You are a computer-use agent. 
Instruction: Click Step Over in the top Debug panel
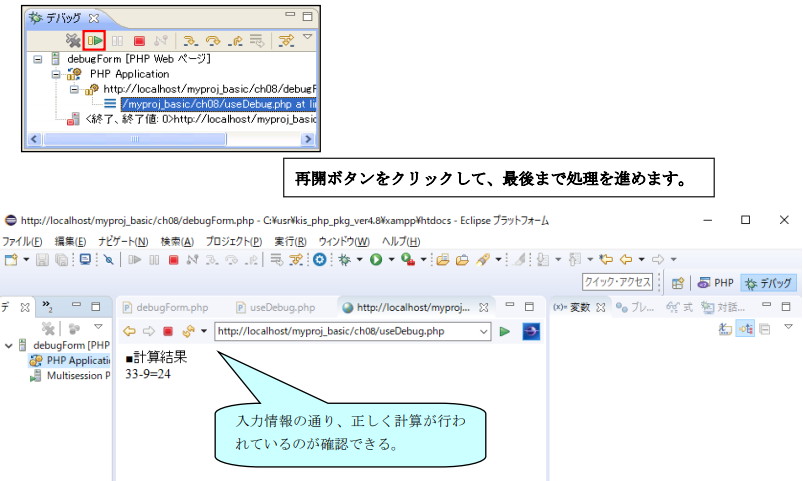tap(212, 41)
